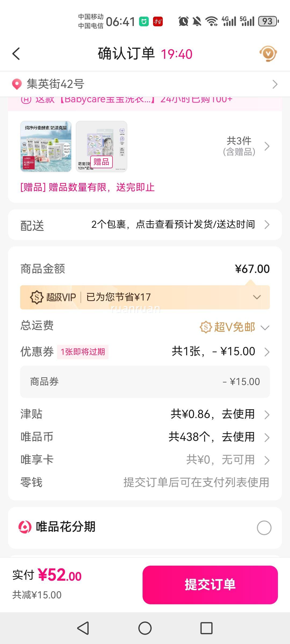Open the Babycare detergent product thumbnail

(46, 147)
